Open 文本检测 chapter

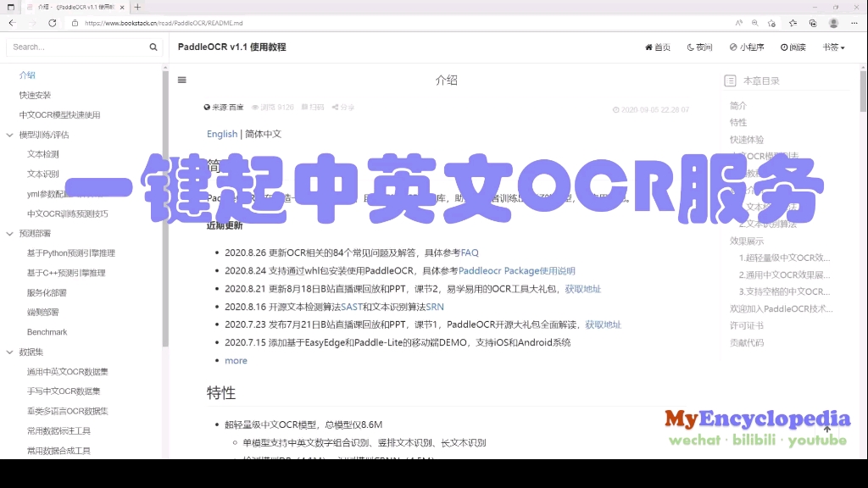[42, 154]
